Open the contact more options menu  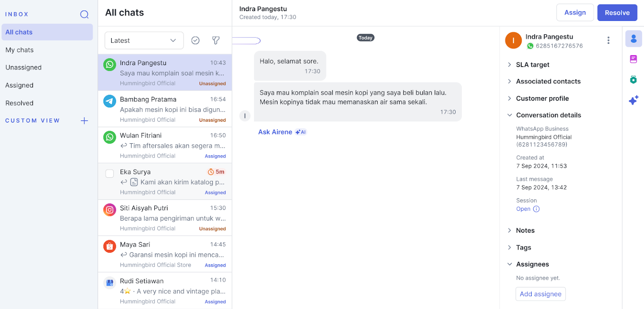[x=608, y=40]
